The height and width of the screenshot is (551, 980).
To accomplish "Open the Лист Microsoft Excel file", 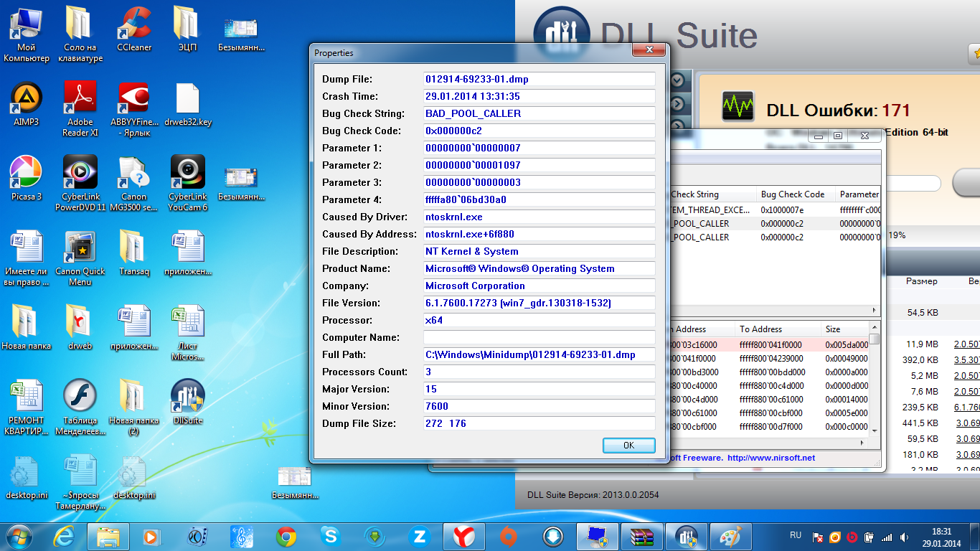I will coord(187,333).
